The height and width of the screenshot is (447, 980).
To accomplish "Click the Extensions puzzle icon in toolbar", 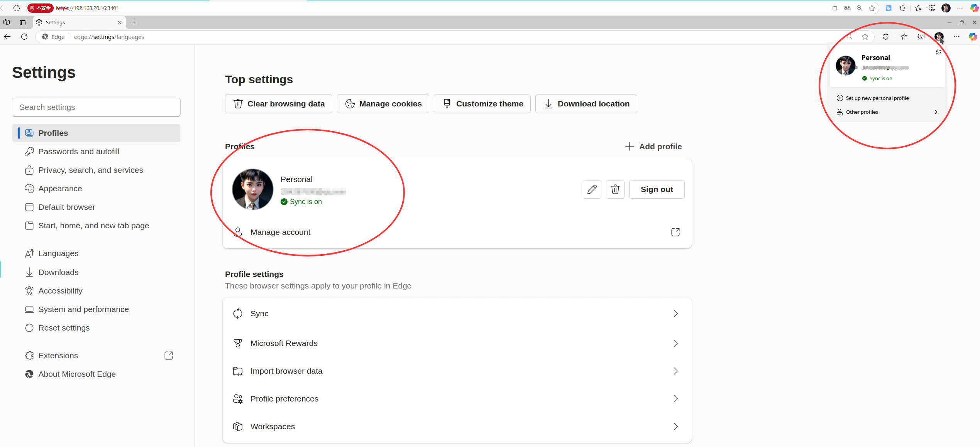I will point(885,37).
